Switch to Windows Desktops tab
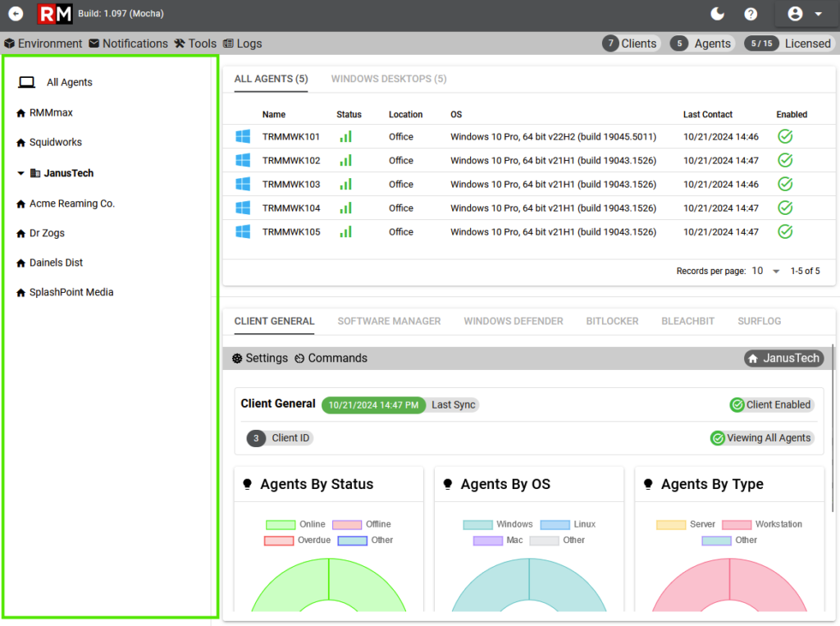Image resolution: width=840 pixels, height=626 pixels. (388, 79)
